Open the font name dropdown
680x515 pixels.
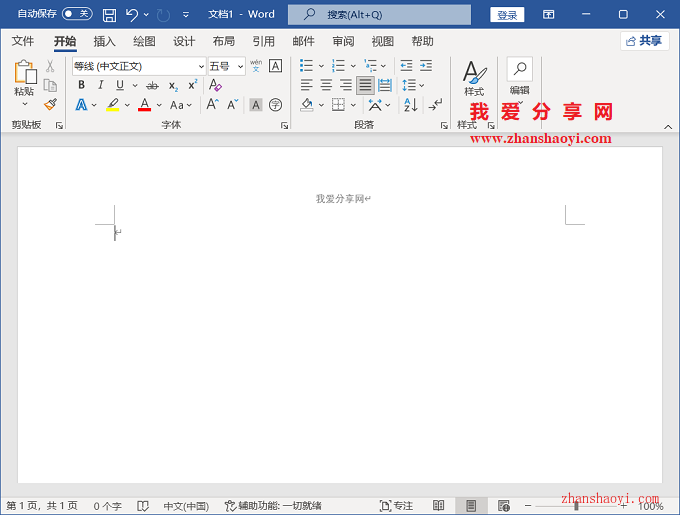pyautogui.click(x=201, y=66)
